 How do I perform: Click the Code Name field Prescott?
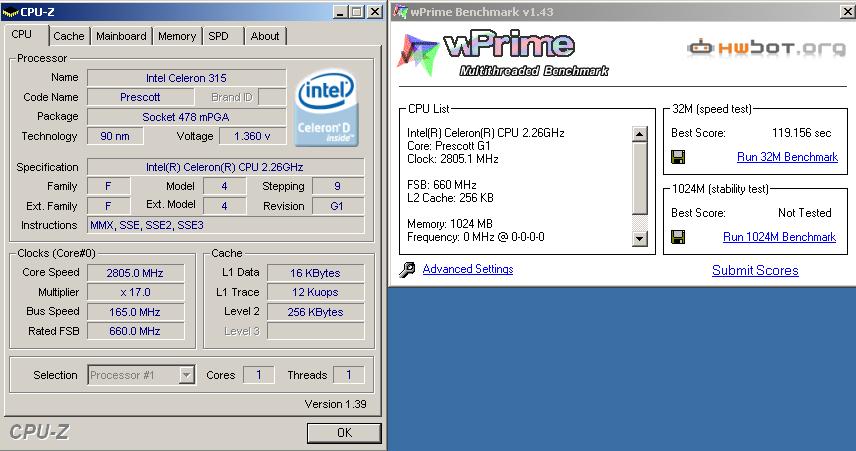pos(140,97)
